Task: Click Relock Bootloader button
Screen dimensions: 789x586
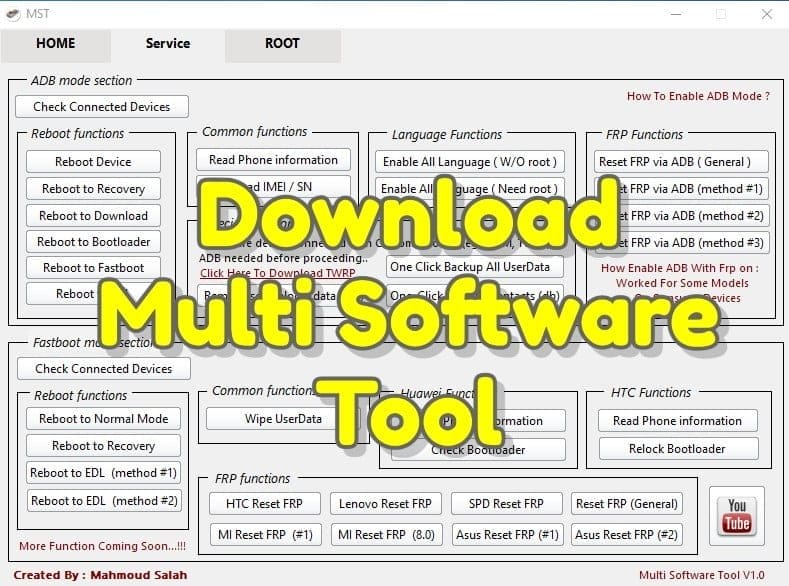Action: [678, 448]
